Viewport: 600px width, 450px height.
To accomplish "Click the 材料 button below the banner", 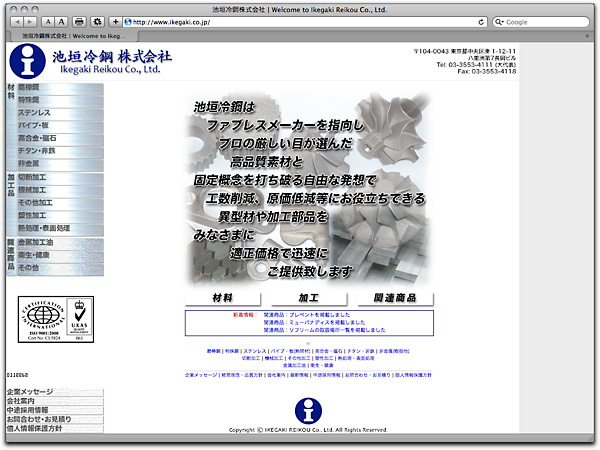I will click(223, 298).
